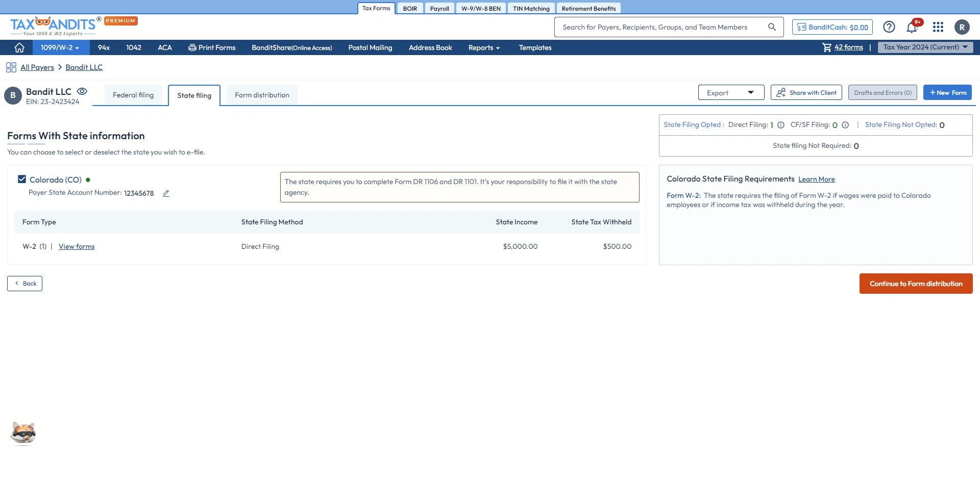The image size is (980, 485).
Task: Open the Tax Year 2024 dropdown
Action: 925,47
